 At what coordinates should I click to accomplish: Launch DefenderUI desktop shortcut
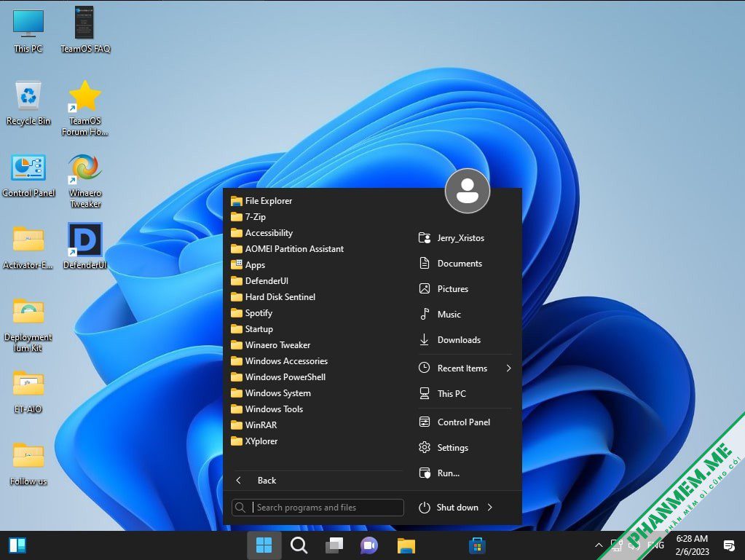(85, 246)
